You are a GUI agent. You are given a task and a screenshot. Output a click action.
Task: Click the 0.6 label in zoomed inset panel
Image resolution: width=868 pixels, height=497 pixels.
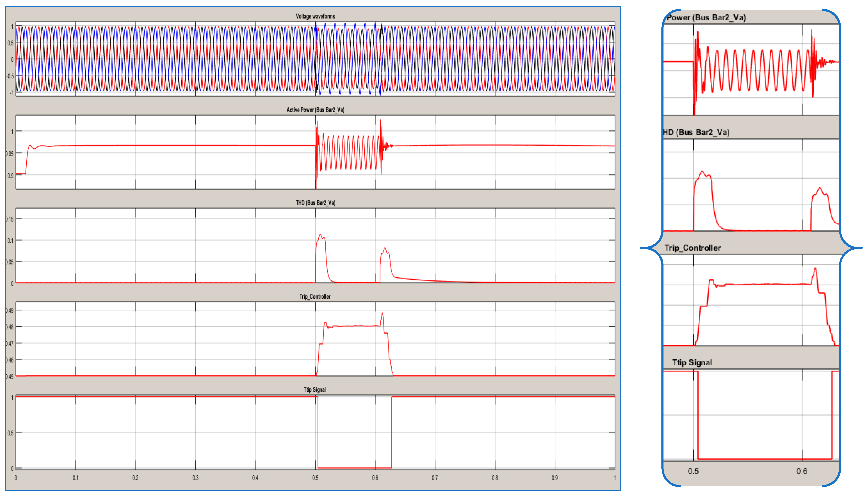click(801, 471)
